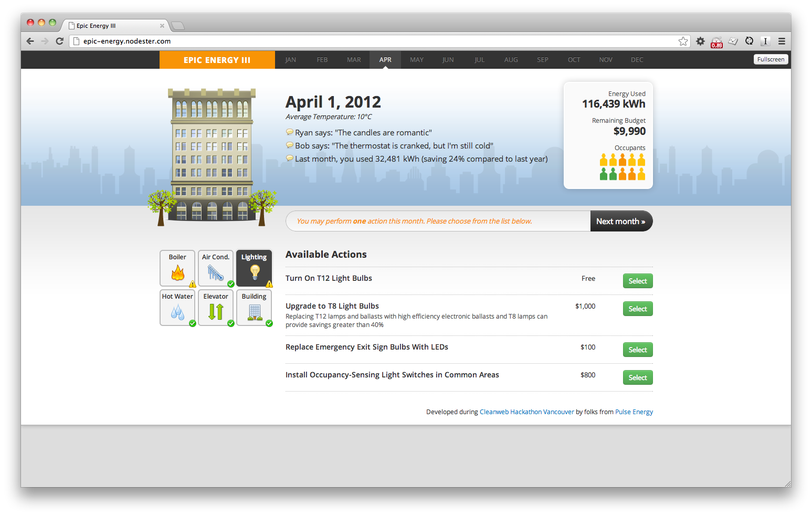Viewport: 812px width, 516px height.
Task: Select the Building category tile
Action: [x=254, y=308]
